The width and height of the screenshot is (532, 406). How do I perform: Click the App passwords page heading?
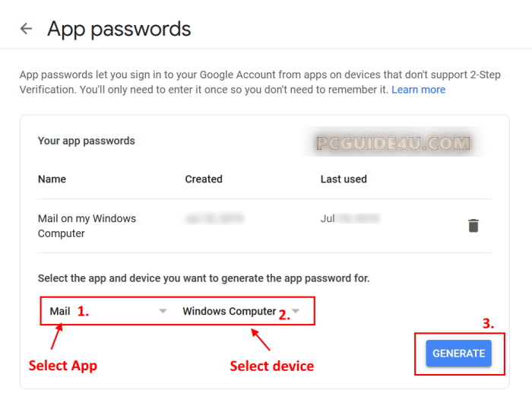point(119,29)
